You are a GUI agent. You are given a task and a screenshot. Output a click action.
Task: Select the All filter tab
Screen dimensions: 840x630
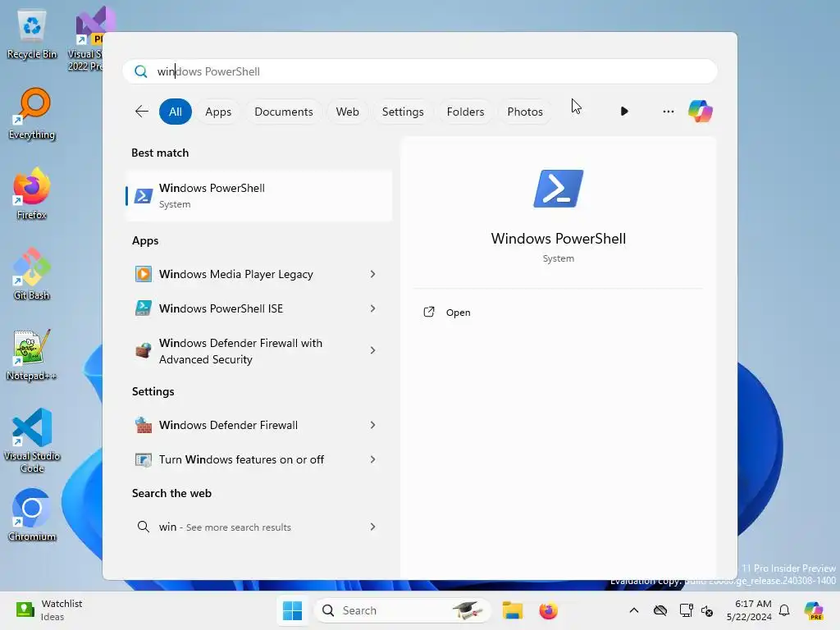(x=176, y=112)
